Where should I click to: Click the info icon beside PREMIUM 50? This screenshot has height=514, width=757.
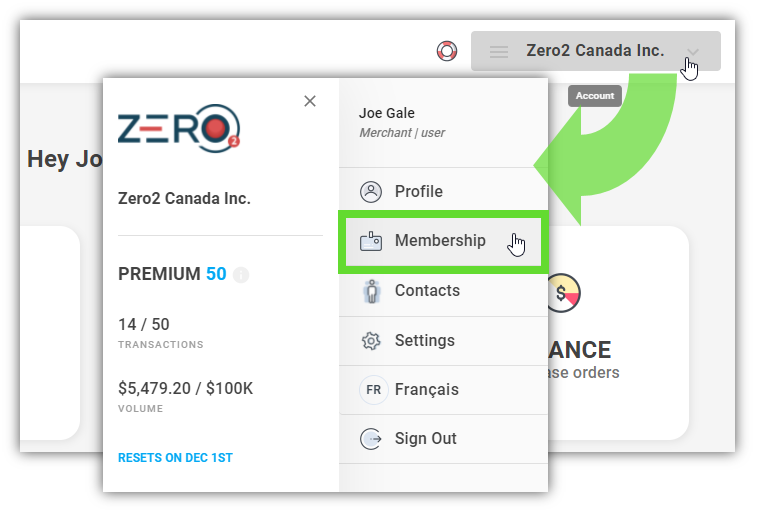[241, 275]
